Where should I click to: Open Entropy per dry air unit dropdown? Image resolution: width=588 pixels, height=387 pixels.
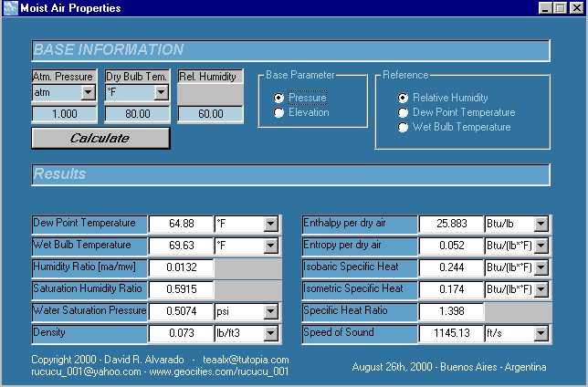pos(541,246)
